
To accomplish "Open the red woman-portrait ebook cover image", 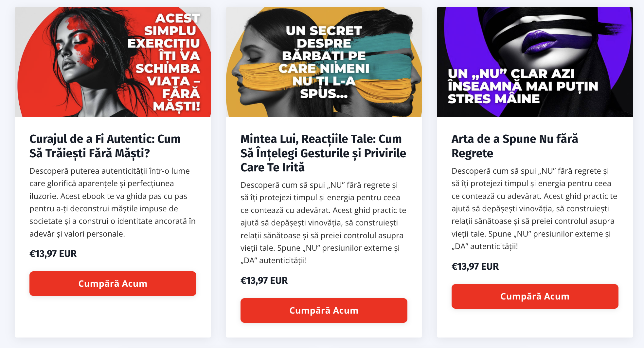I will point(113,62).
